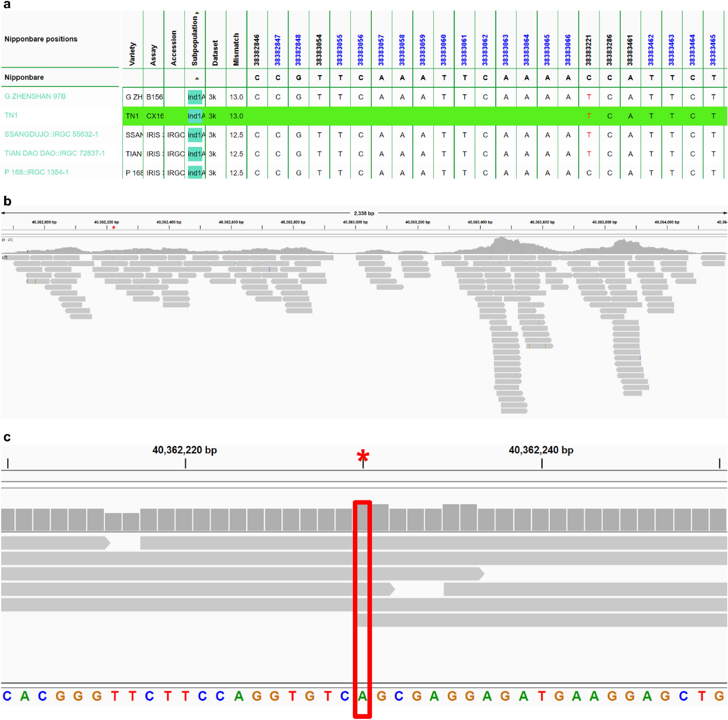Click the red T in TN1 row
This screenshot has width=728, height=720.
(x=589, y=116)
